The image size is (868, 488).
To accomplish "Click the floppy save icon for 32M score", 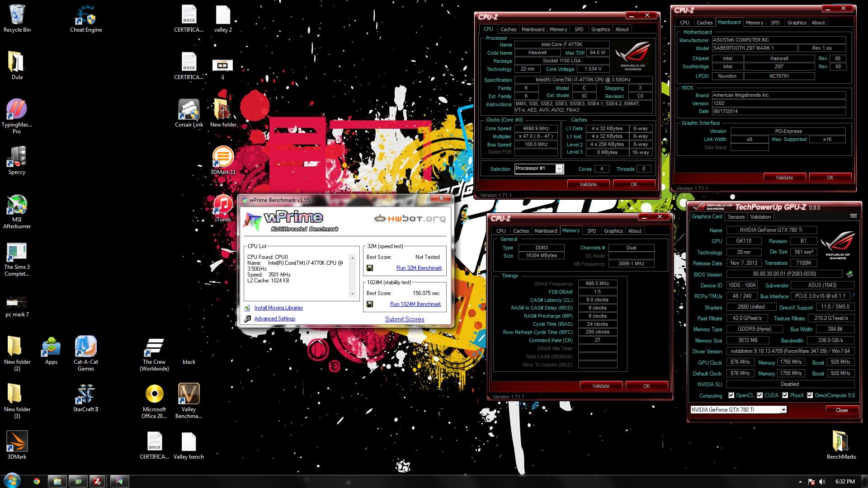I will [x=370, y=268].
